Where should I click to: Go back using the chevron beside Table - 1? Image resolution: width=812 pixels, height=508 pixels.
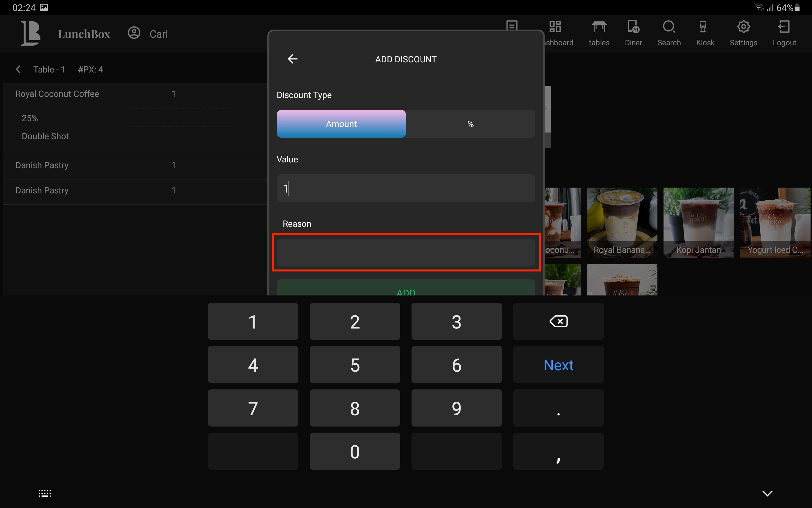18,70
